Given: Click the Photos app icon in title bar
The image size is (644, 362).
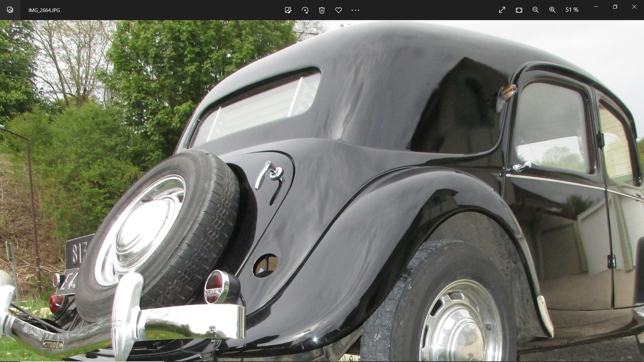Looking at the screenshot, I should click(x=10, y=10).
